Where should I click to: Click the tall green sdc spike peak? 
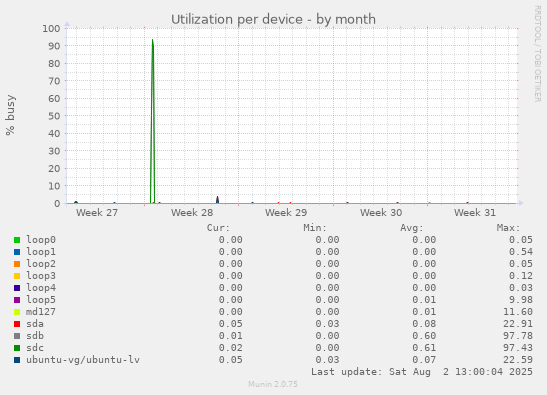pyautogui.click(x=152, y=40)
